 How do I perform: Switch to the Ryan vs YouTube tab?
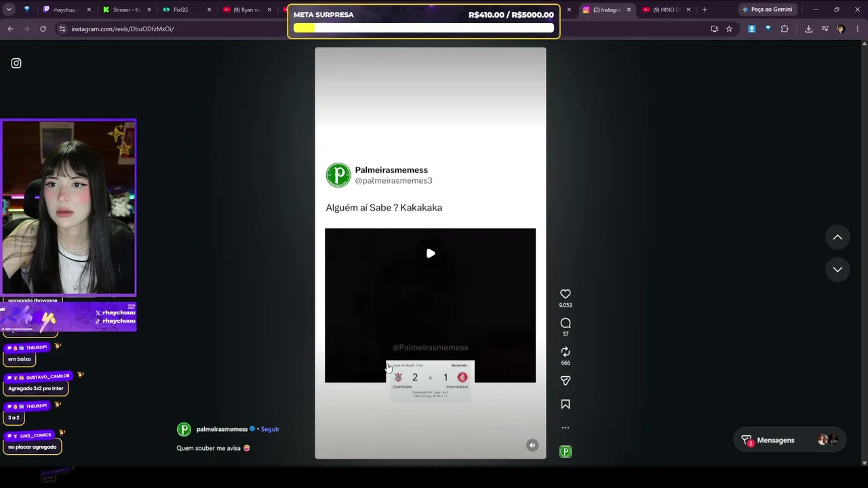(x=244, y=9)
